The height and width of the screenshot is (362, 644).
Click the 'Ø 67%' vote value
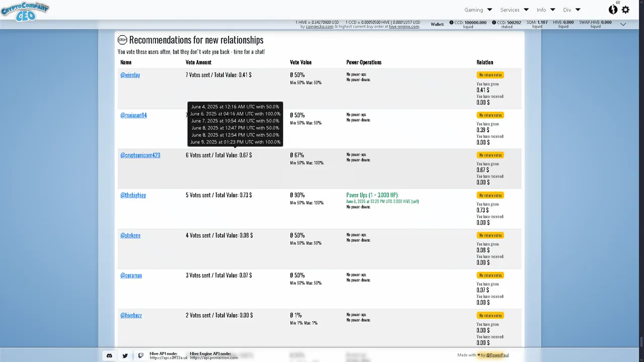(x=297, y=155)
